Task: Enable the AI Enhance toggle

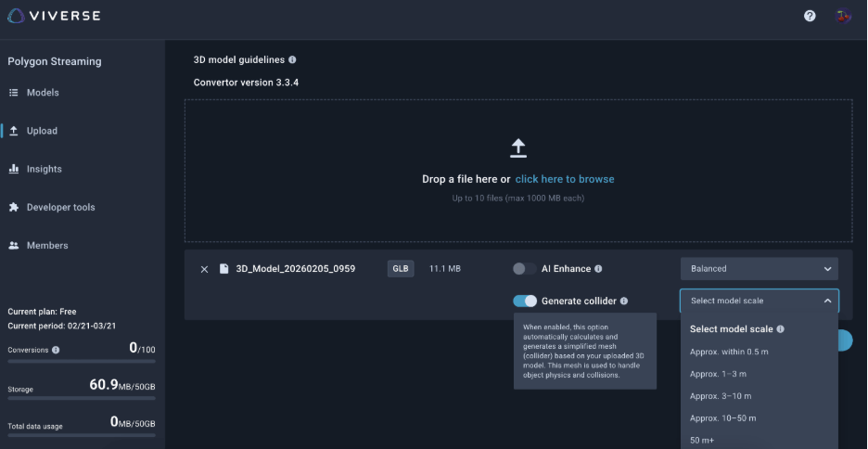Action: (525, 269)
